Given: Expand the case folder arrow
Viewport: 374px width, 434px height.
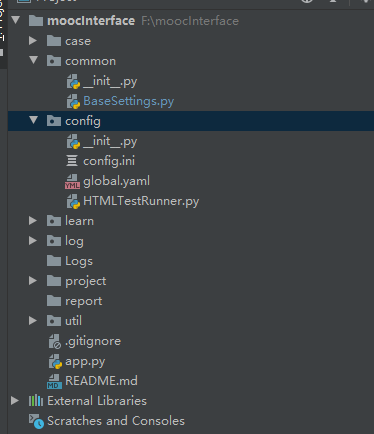Looking at the screenshot, I should pyautogui.click(x=33, y=41).
